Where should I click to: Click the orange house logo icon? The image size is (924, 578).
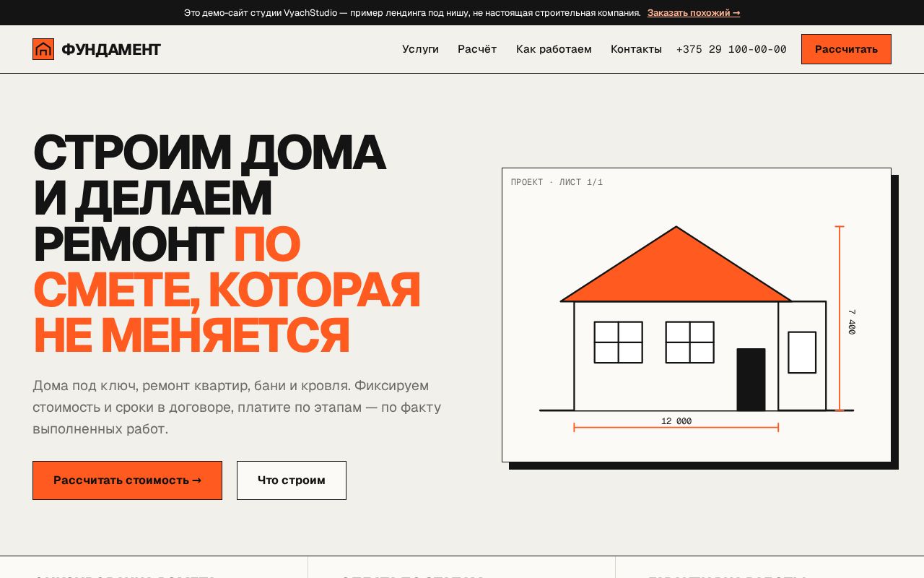[x=43, y=49]
